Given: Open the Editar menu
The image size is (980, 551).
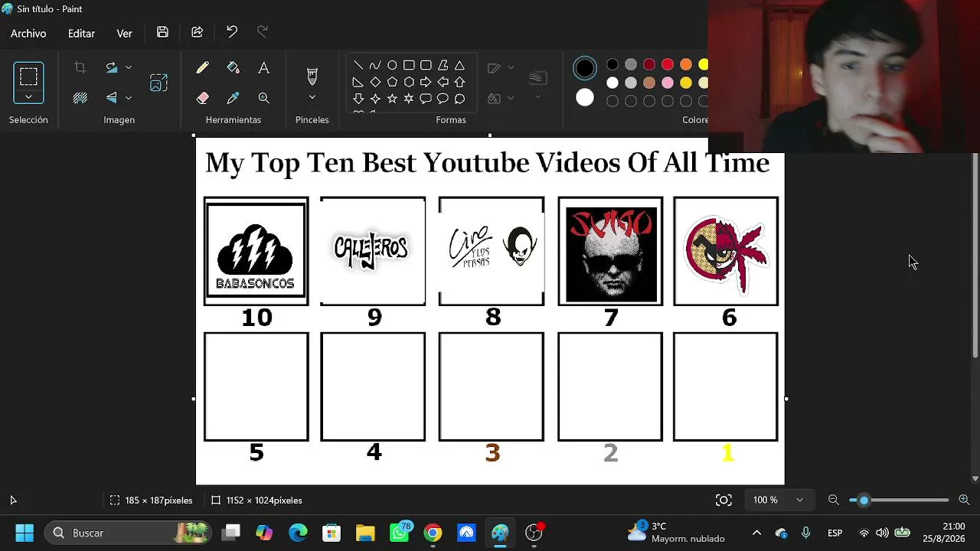Looking at the screenshot, I should point(81,34).
